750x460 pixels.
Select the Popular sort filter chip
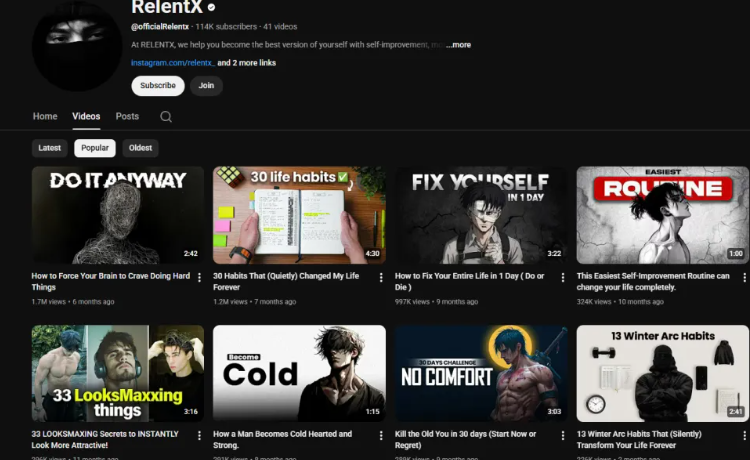coord(95,148)
